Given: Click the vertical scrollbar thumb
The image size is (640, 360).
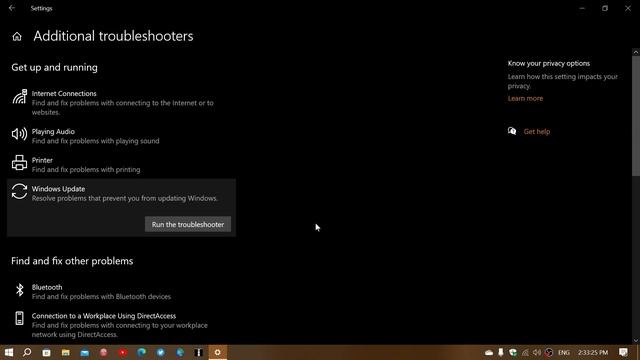Looking at the screenshot, I should (636, 116).
